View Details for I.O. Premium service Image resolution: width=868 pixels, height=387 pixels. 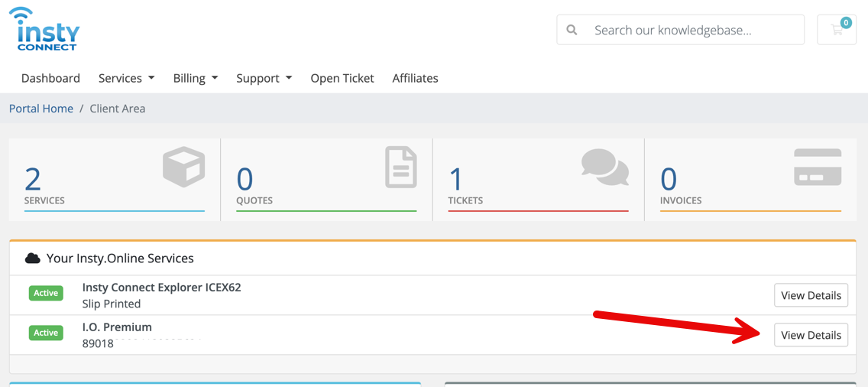pos(811,335)
